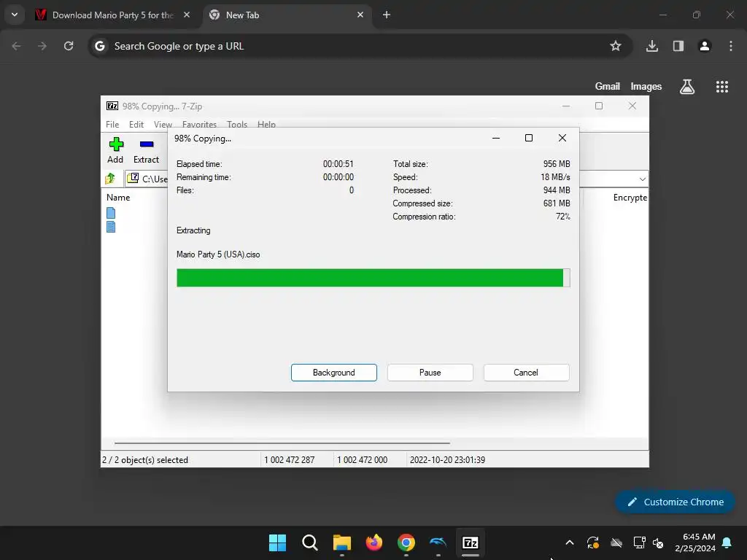The width and height of the screenshot is (747, 560).
Task: Click the browser back arrow
Action: tap(16, 46)
